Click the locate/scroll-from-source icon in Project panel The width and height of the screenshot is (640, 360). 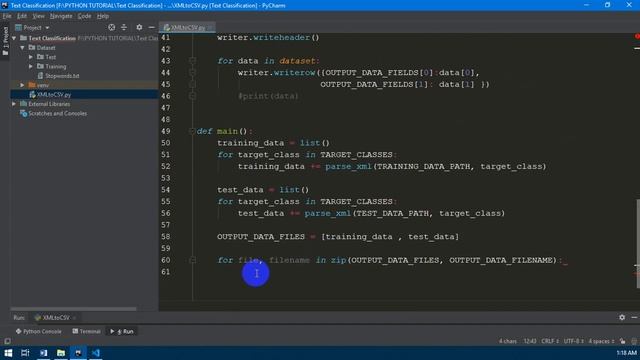[x=111, y=27]
